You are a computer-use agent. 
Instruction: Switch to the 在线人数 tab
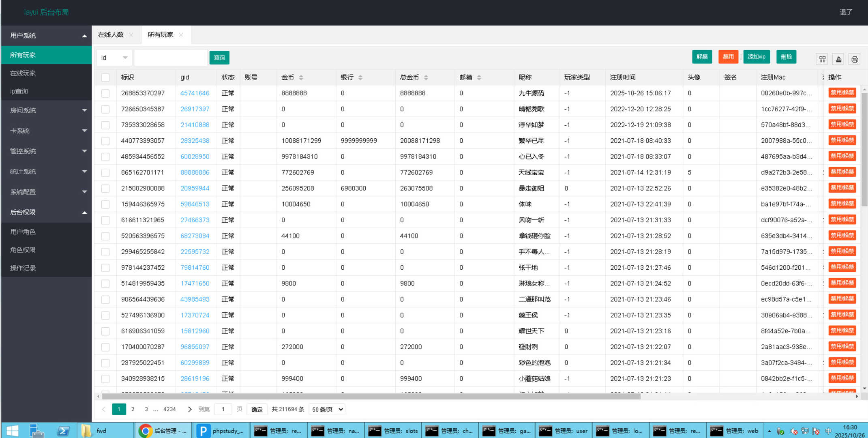[x=111, y=35]
